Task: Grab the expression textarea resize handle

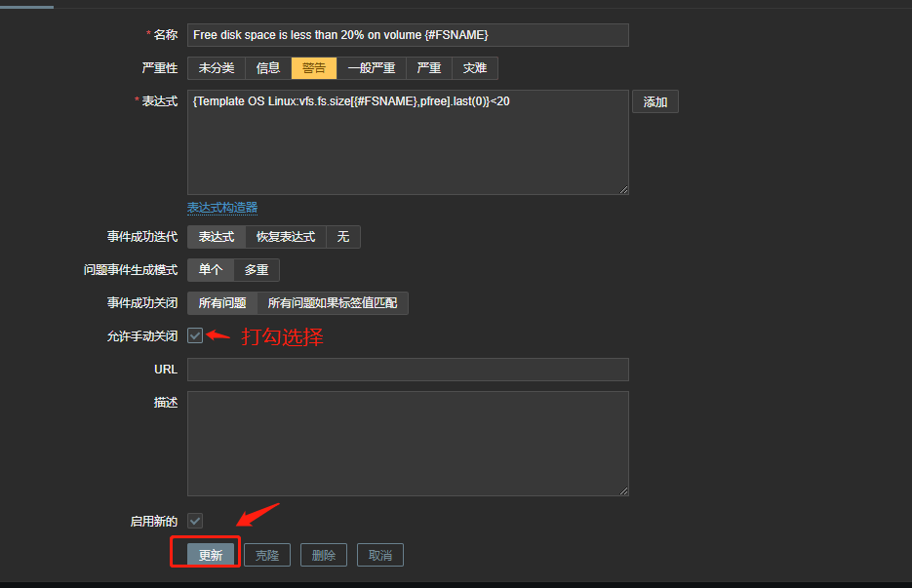Action: point(623,189)
